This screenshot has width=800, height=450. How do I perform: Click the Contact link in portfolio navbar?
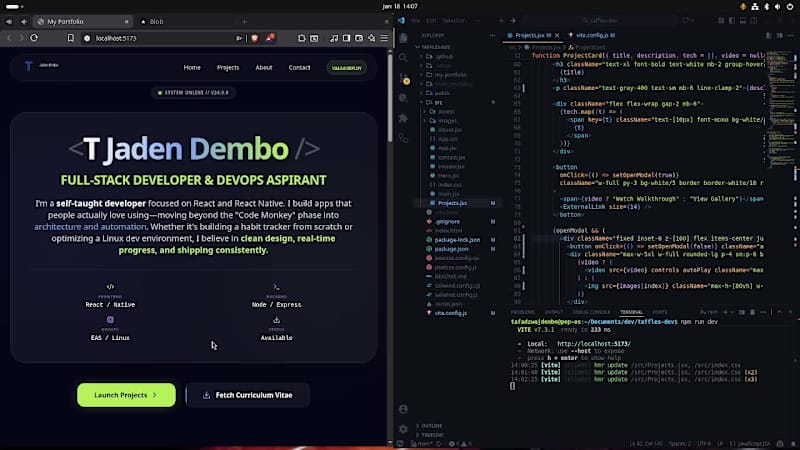(x=299, y=67)
